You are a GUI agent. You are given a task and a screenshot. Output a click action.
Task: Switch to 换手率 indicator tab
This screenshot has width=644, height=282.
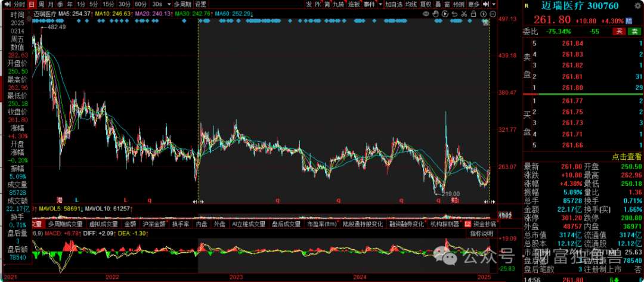[x=180, y=224]
